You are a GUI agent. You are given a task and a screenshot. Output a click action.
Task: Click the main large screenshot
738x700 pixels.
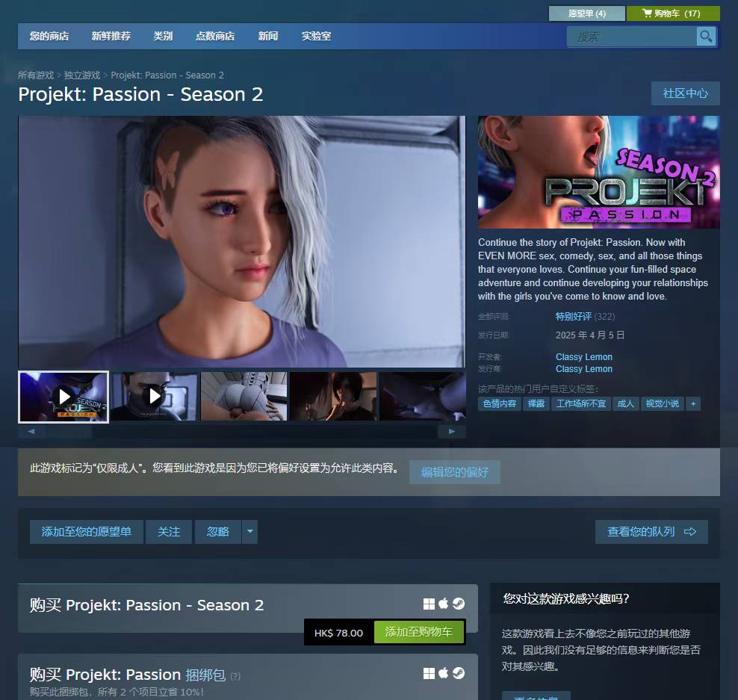[x=241, y=241]
